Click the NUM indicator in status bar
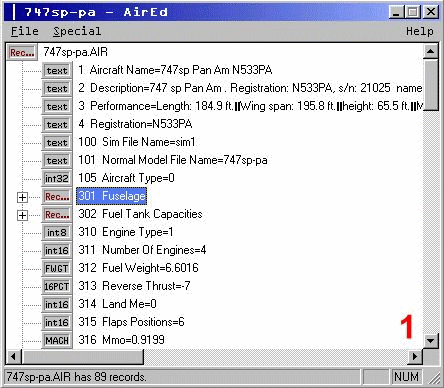The image size is (444, 388). point(406,377)
